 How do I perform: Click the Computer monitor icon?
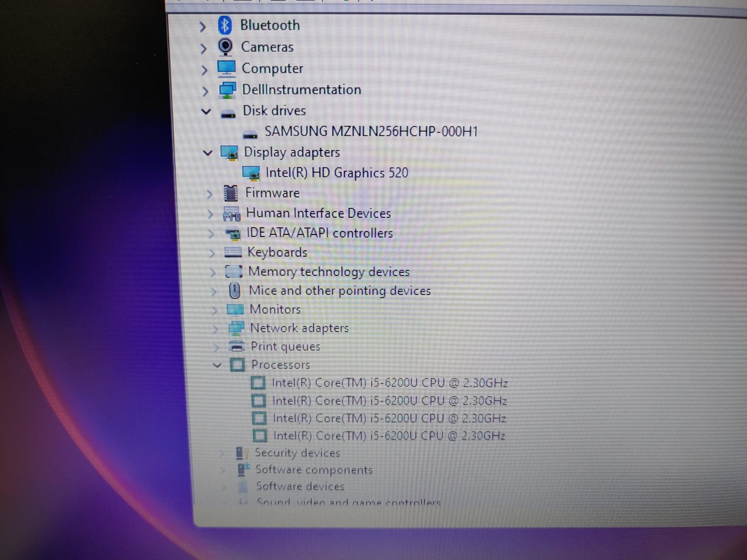click(x=226, y=68)
